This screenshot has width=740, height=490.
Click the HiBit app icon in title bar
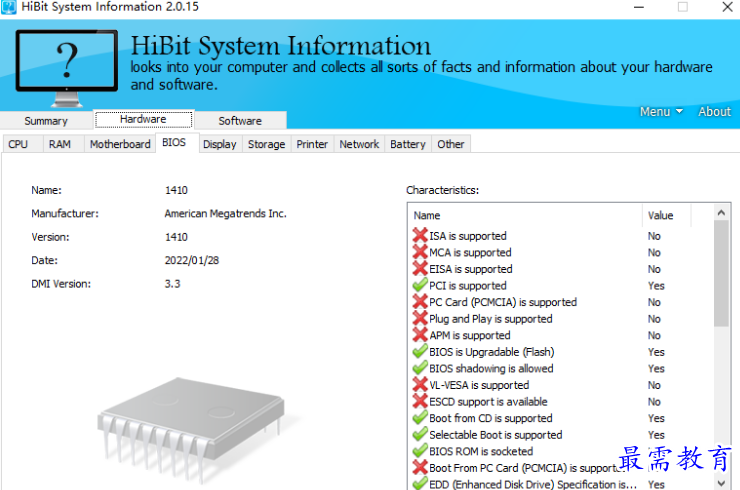point(8,7)
